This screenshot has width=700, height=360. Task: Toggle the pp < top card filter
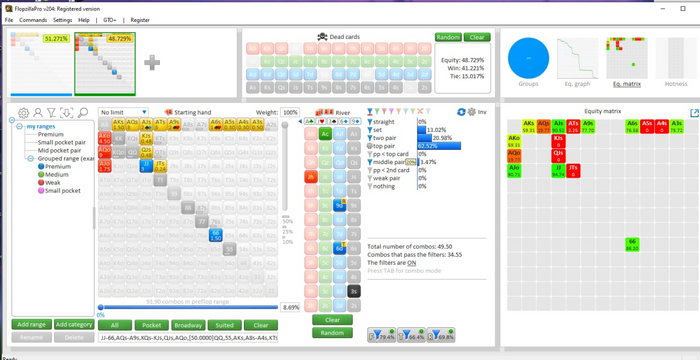click(x=369, y=154)
